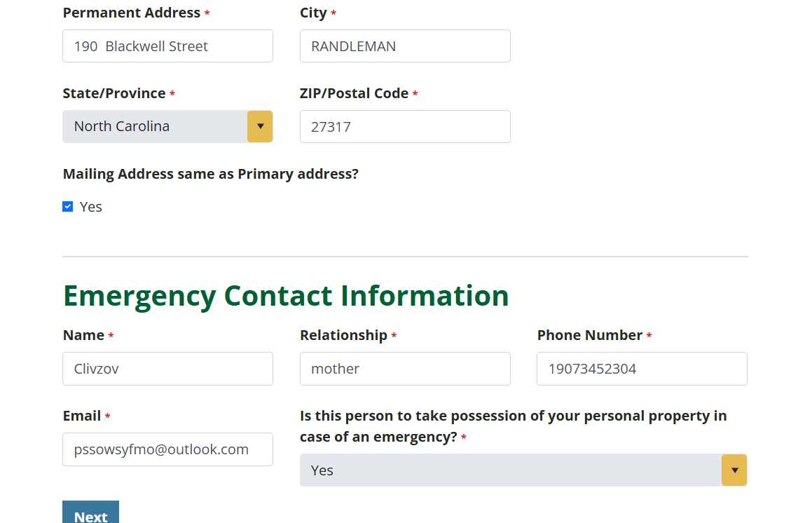Click the 'Yes' checkbox label text
The width and height of the screenshot is (812, 523).
tap(91, 207)
